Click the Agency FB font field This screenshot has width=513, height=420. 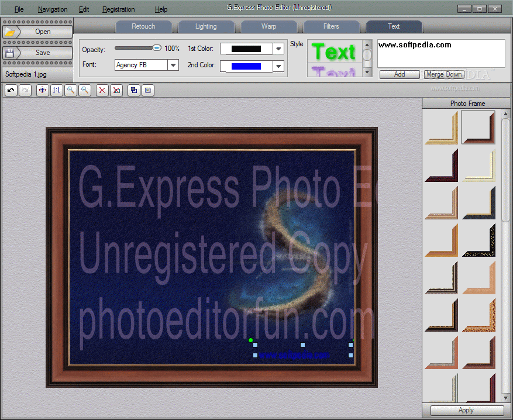coord(142,65)
